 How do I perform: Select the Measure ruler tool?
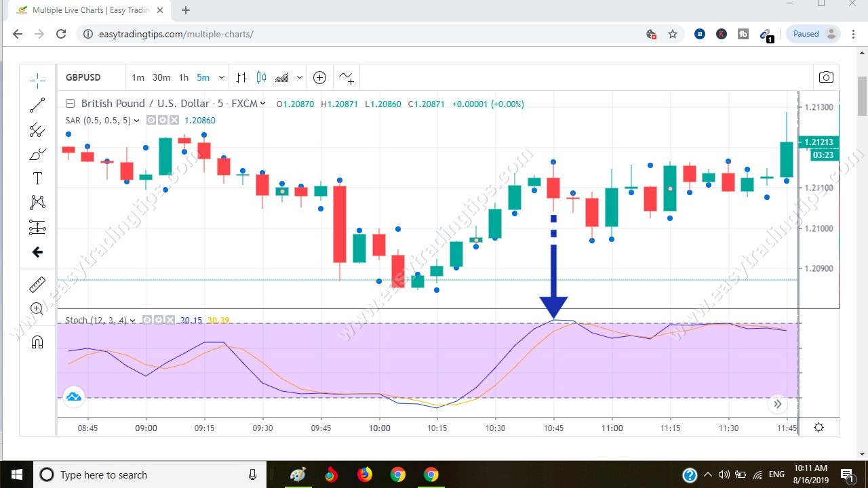[37, 284]
